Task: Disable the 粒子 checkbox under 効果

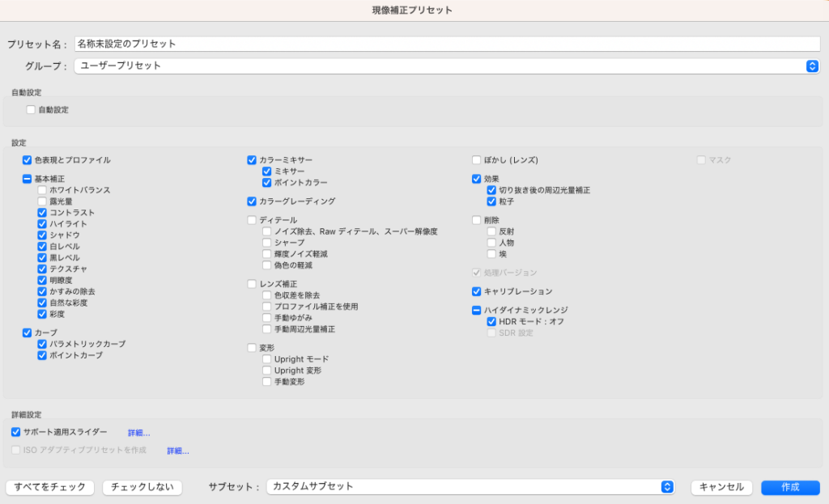Action: (492, 201)
